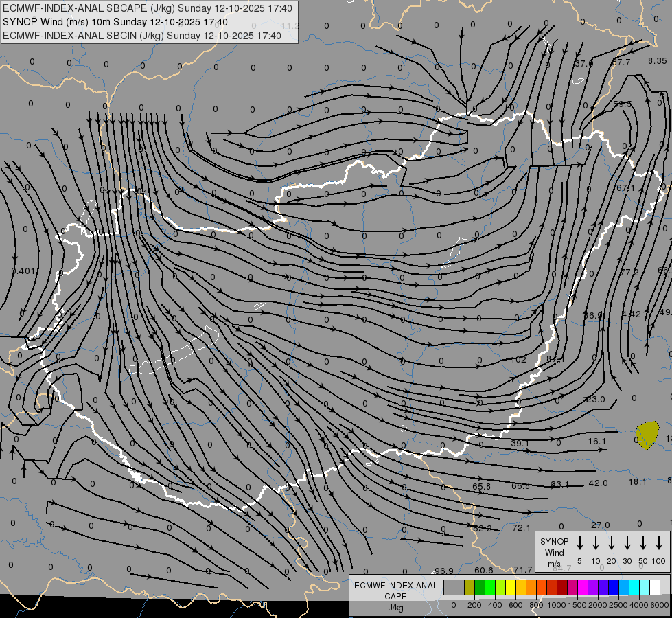Click the 96.9 value on the map
This screenshot has width=672, height=618.
coord(444,571)
